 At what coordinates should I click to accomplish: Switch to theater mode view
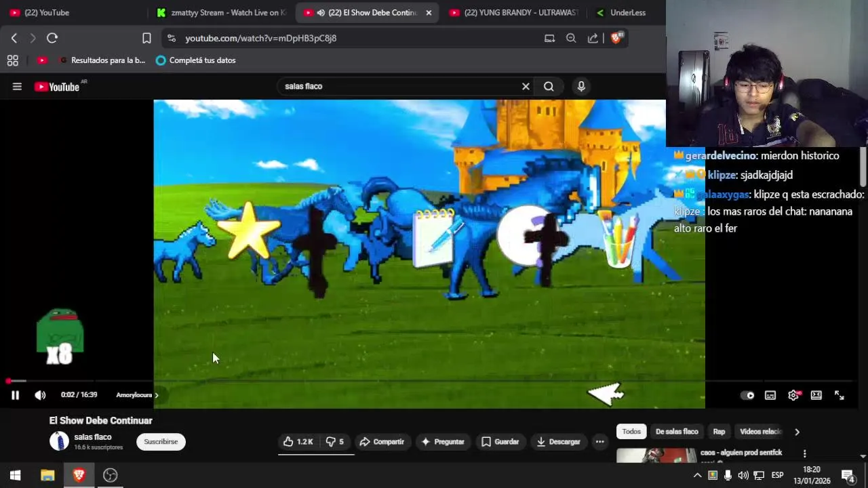click(x=816, y=395)
